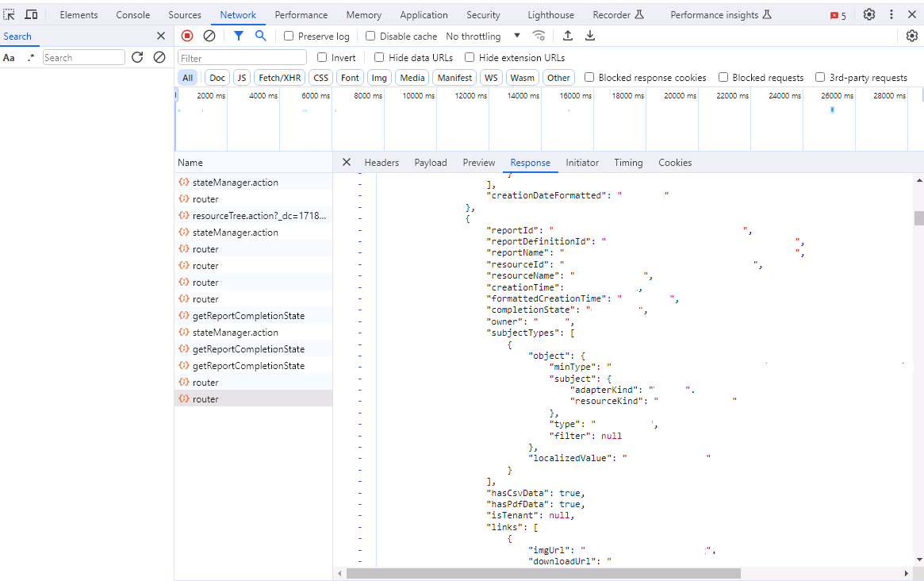Viewport: 924px width, 581px height.
Task: Filter requests by Img type
Action: (379, 77)
